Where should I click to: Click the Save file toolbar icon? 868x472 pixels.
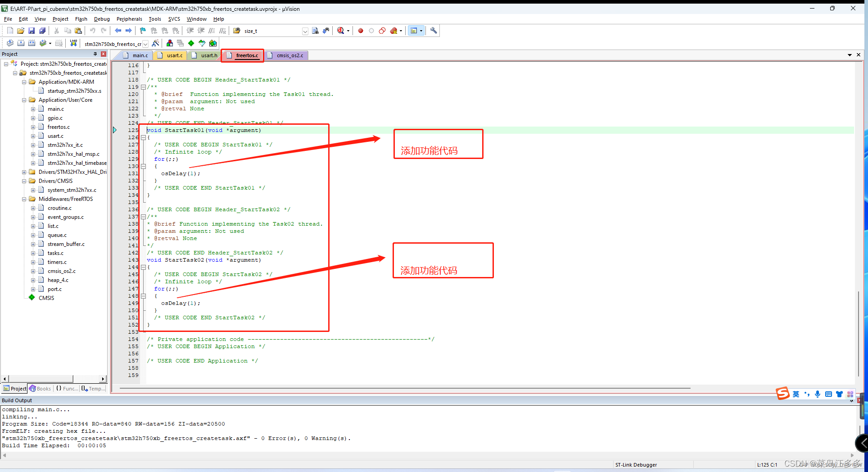tap(32, 31)
